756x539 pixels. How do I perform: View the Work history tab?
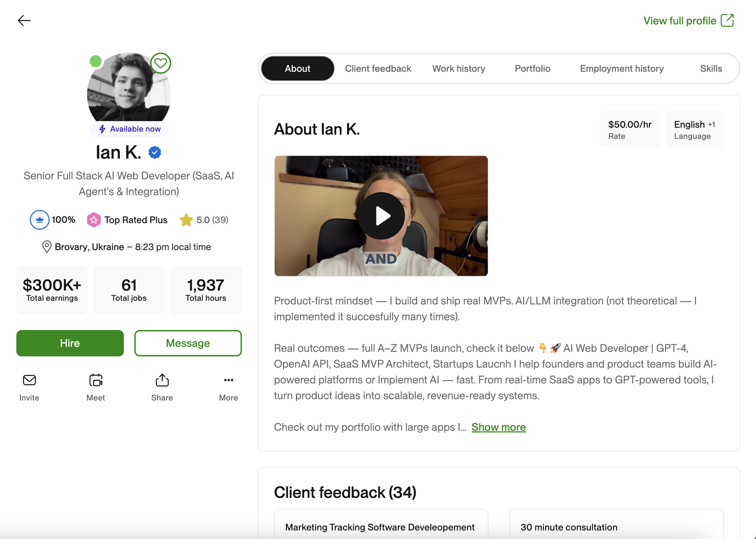click(x=458, y=68)
